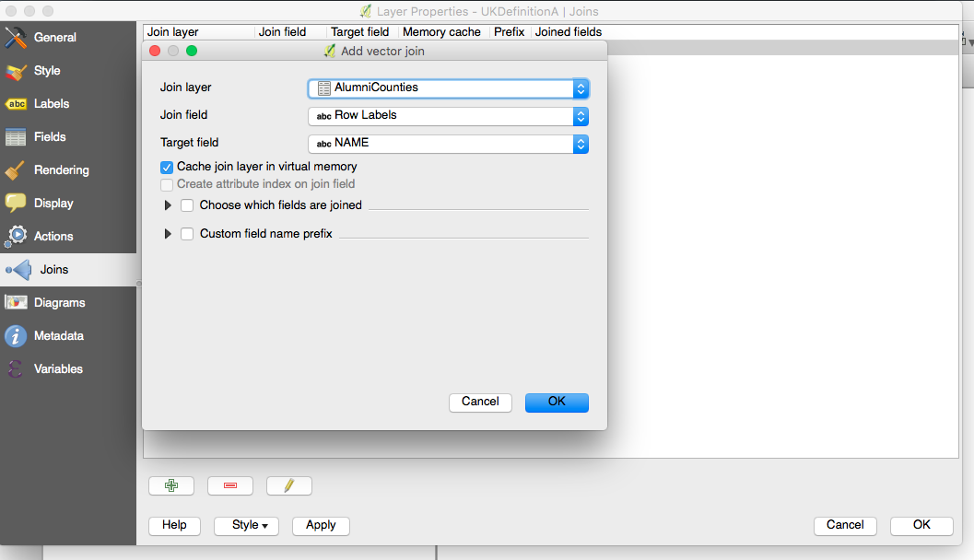Viewport: 974px width, 560px height.
Task: Edit the selected join with the pencil icon
Action: click(288, 485)
